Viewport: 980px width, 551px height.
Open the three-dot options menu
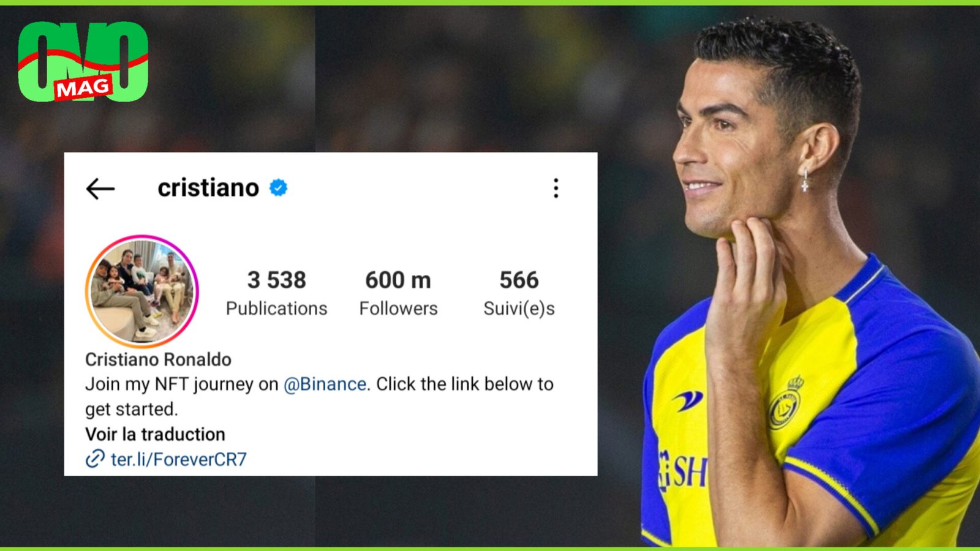(x=556, y=188)
